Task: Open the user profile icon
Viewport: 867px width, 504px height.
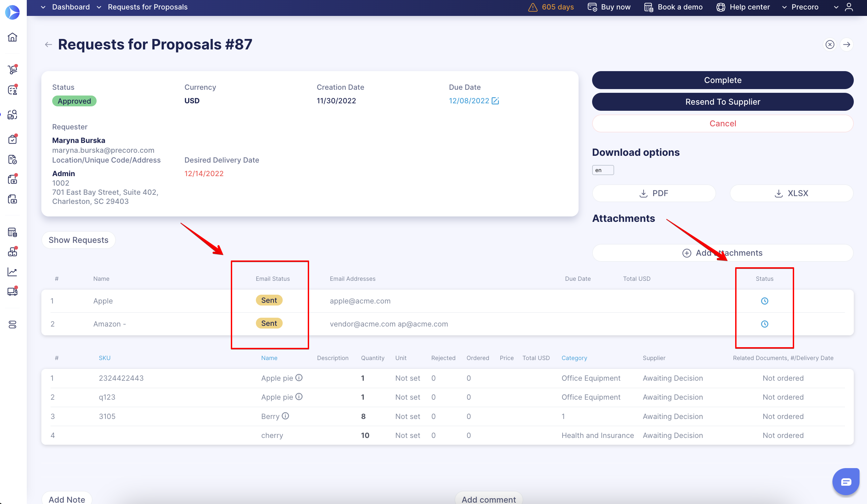Action: pyautogui.click(x=849, y=7)
